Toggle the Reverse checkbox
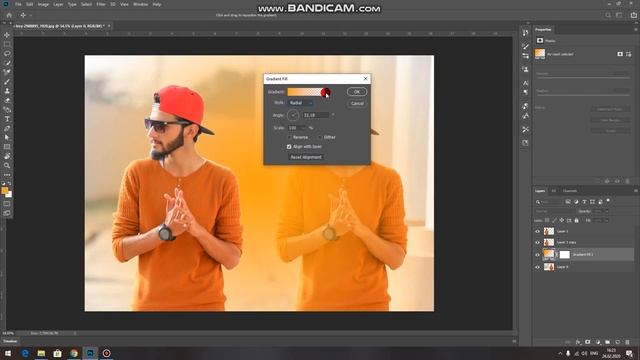The image size is (640, 360). pyautogui.click(x=289, y=138)
